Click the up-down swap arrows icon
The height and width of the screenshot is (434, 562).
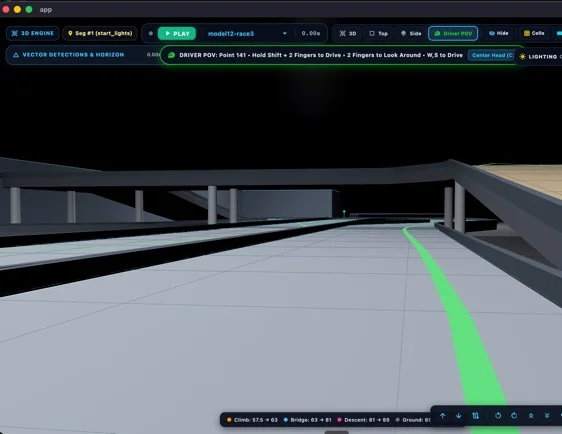click(476, 416)
